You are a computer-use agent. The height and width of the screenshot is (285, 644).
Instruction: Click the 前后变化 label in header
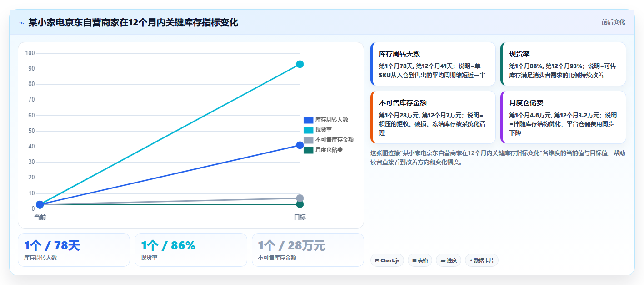[613, 22]
